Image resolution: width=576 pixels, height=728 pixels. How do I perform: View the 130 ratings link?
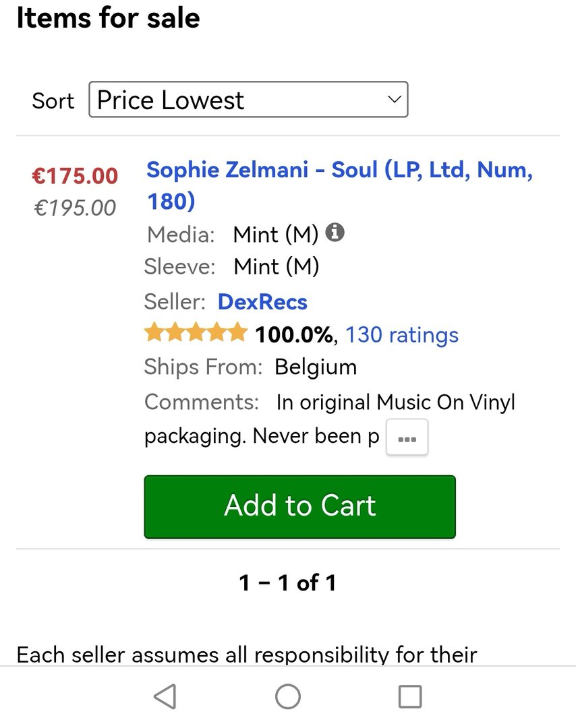point(402,334)
